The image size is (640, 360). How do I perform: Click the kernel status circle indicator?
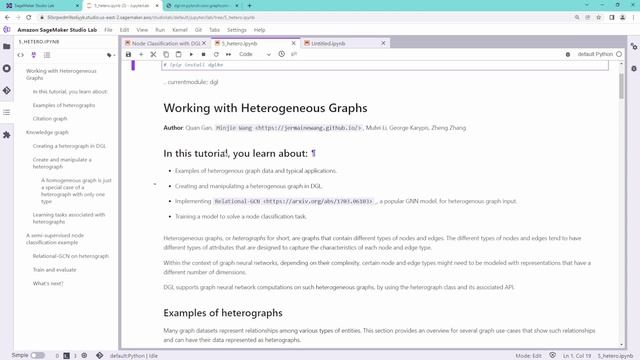pyautogui.click(x=619, y=54)
